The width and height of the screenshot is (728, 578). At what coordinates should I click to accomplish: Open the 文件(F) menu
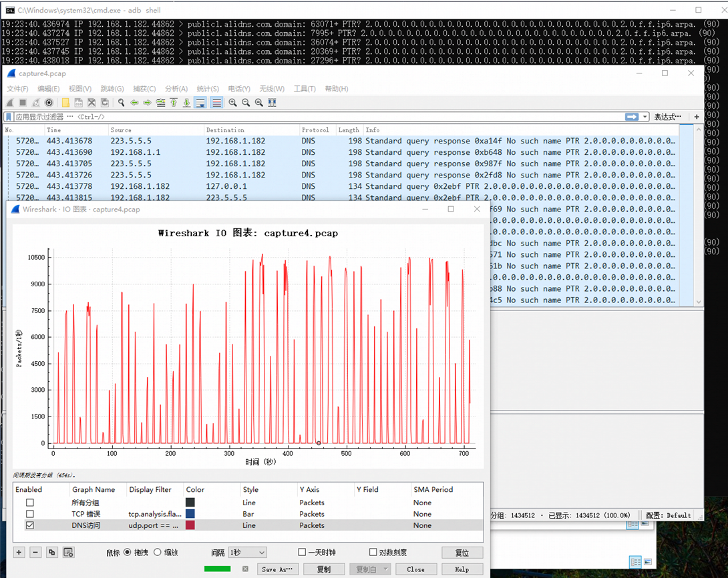[x=17, y=89]
